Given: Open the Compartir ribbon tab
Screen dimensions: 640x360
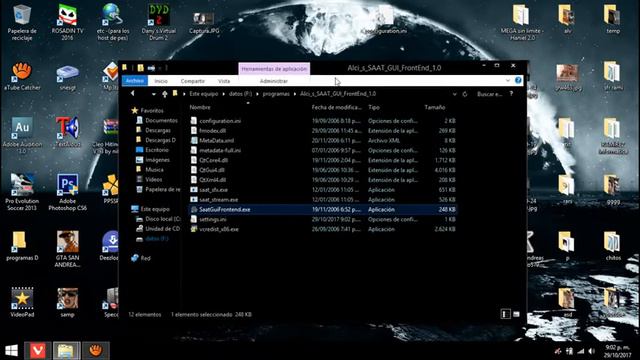Looking at the screenshot, I should point(192,81).
